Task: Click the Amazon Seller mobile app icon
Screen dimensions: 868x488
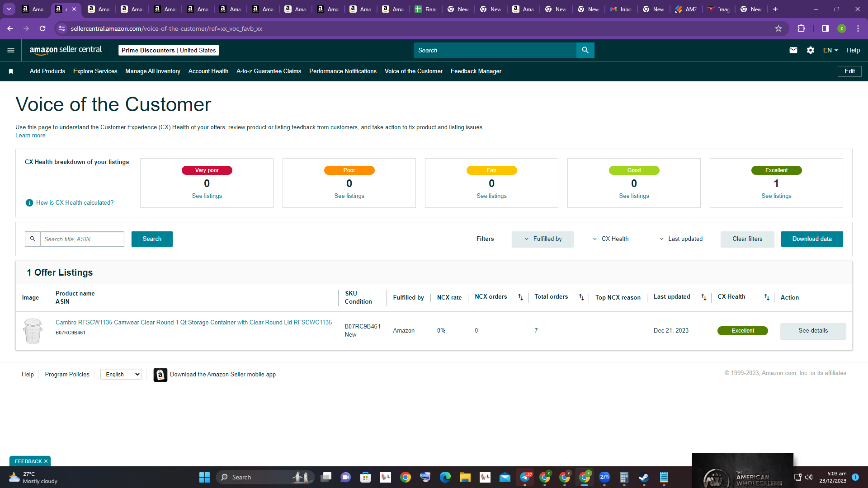Action: click(x=160, y=375)
